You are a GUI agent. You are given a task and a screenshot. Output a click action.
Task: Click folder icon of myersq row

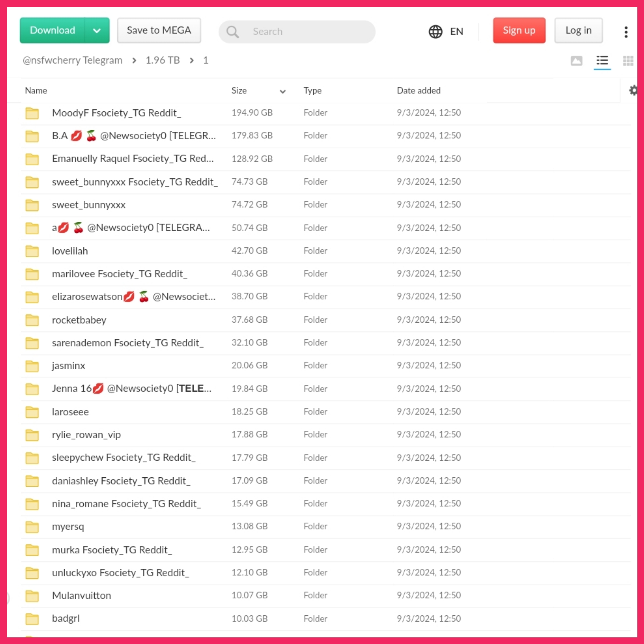(x=32, y=527)
